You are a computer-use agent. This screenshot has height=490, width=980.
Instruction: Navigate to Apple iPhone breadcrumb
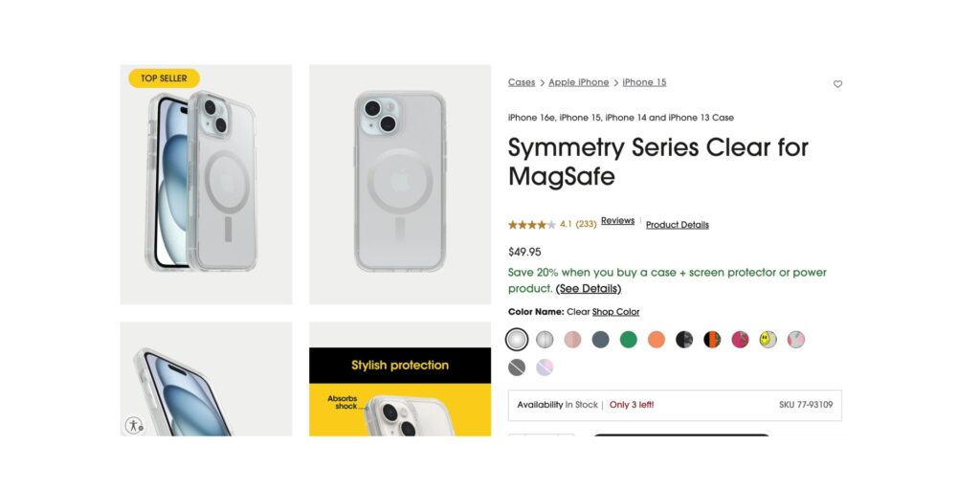579,82
